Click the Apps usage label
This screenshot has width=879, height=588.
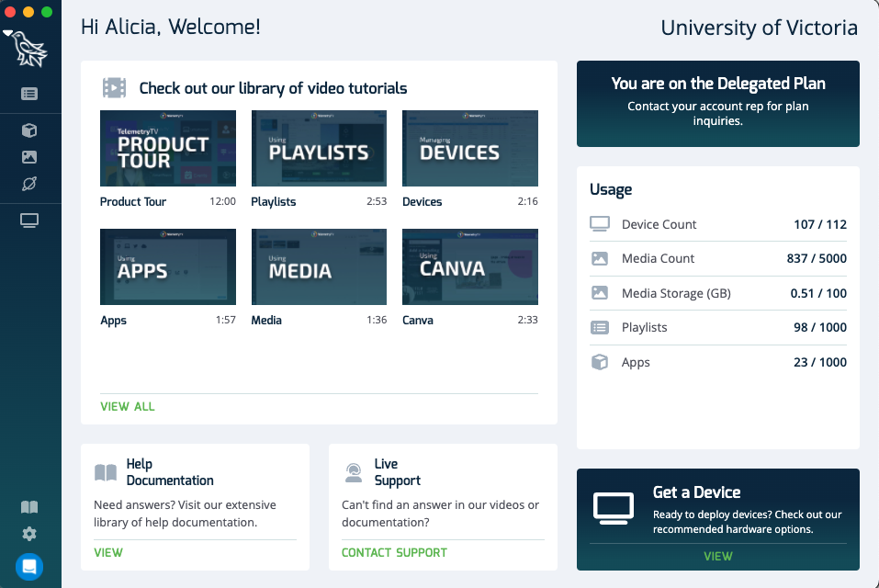click(x=636, y=362)
